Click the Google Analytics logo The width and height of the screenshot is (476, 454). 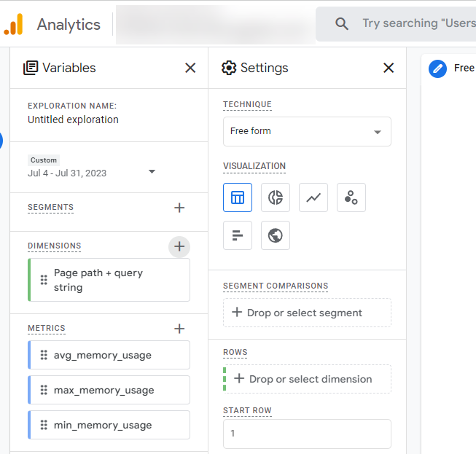tap(14, 25)
